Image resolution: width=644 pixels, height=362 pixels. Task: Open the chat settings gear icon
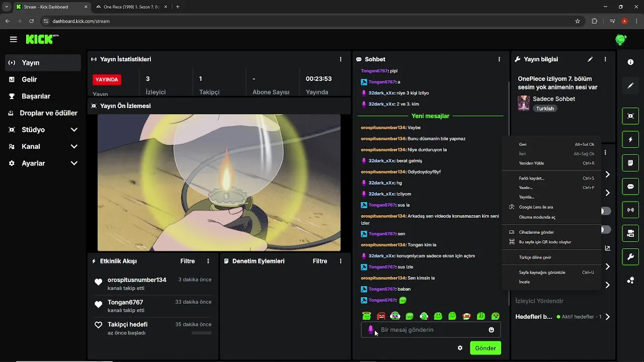pyautogui.click(x=460, y=348)
